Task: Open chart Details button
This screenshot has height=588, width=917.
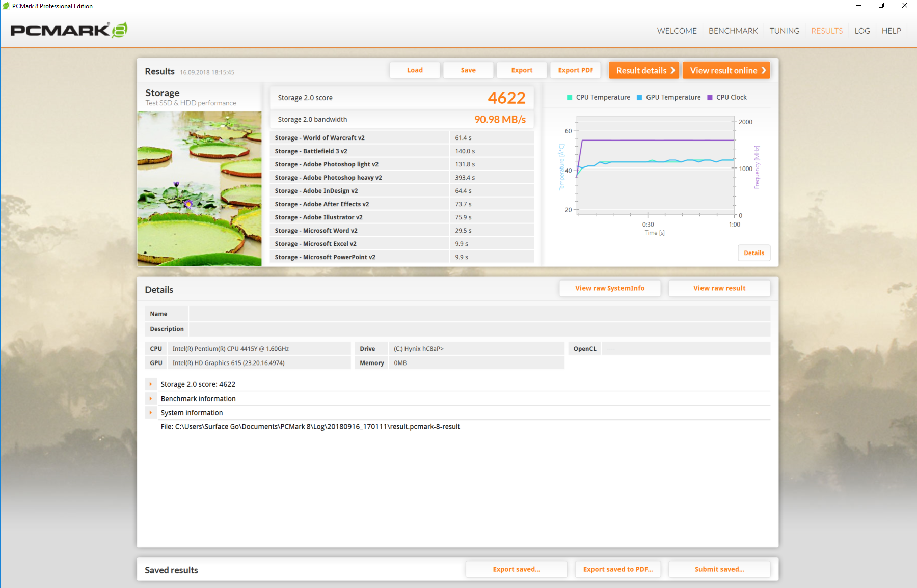Action: 754,253
